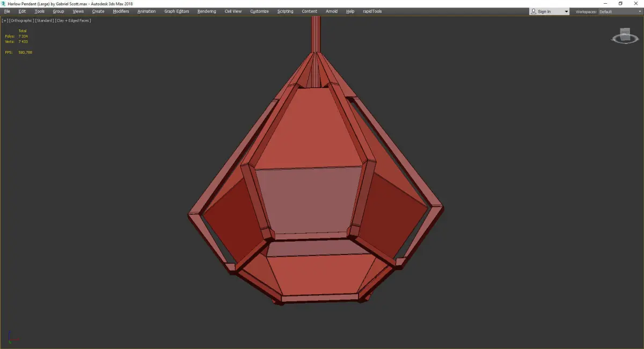This screenshot has height=349, width=644.
Task: Open the Customize menu
Action: (x=259, y=11)
